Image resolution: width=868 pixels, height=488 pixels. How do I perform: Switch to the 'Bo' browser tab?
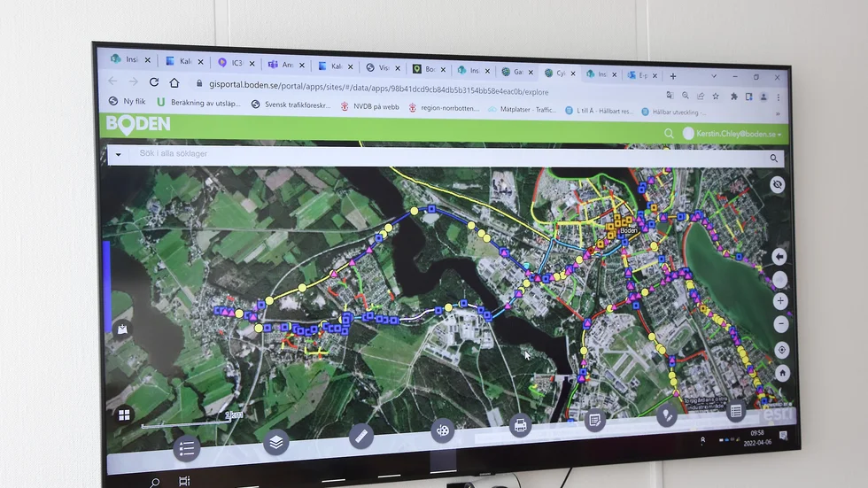tap(430, 69)
